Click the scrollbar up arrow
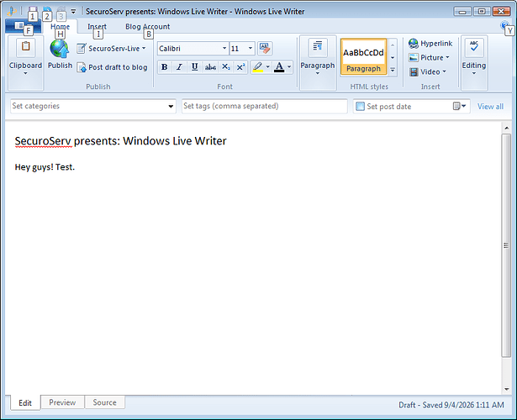The width and height of the screenshot is (517, 420). (x=506, y=128)
